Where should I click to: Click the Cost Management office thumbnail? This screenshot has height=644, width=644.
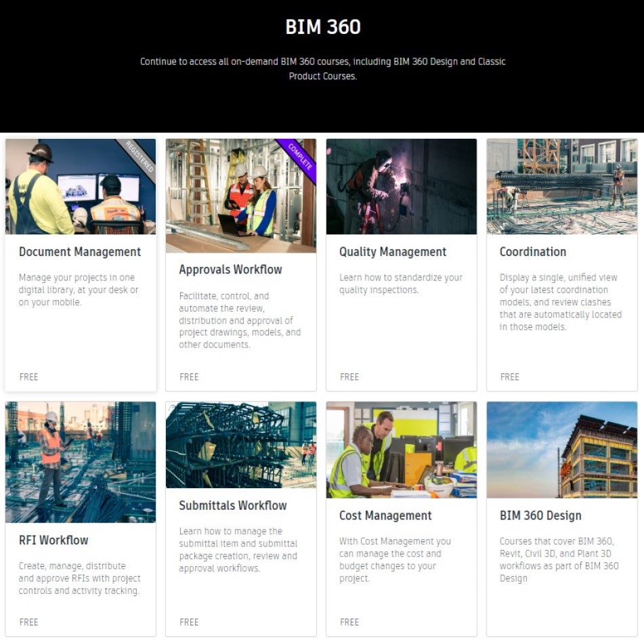tap(401, 450)
